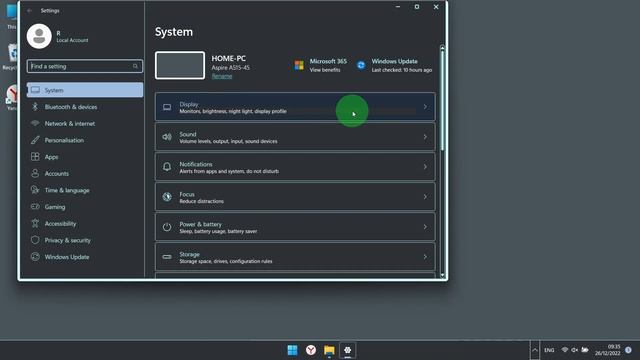Click the scrollbar down arrow
Viewport: 640px width, 360px height.
[442, 275]
